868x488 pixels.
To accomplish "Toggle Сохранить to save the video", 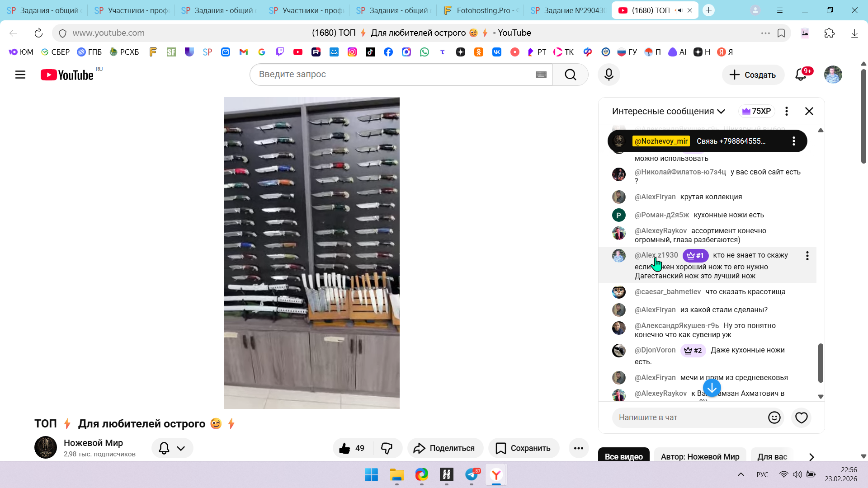I will 523,448.
